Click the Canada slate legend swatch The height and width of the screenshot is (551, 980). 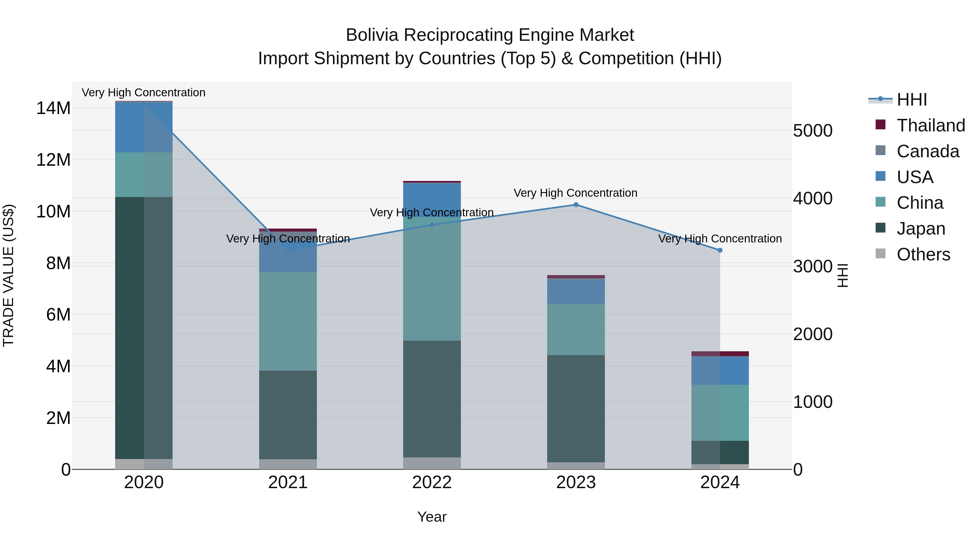click(880, 150)
